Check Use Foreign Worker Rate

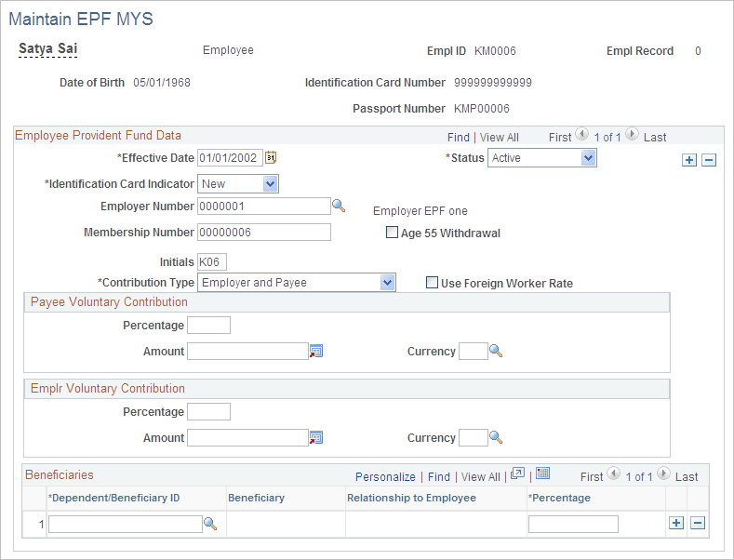[x=432, y=283]
